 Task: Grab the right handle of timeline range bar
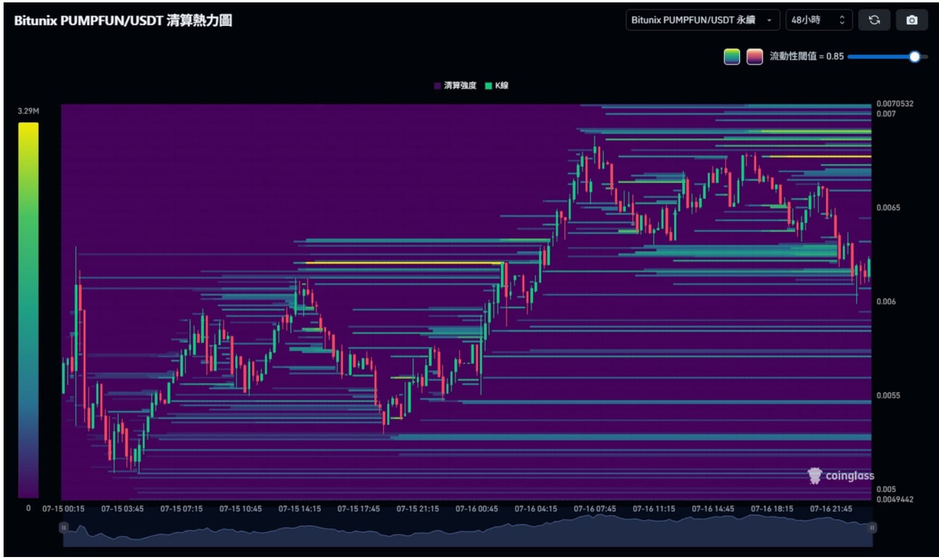coord(872,527)
